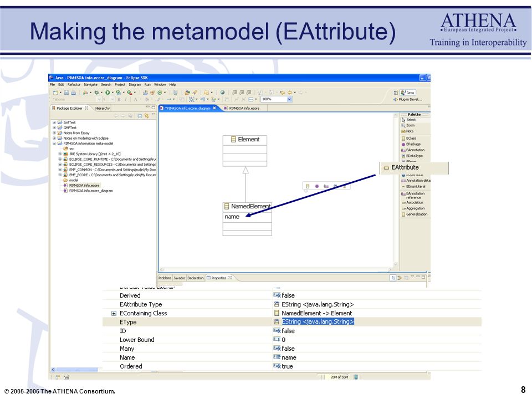Expand the Notes from Essay project

(x=54, y=133)
